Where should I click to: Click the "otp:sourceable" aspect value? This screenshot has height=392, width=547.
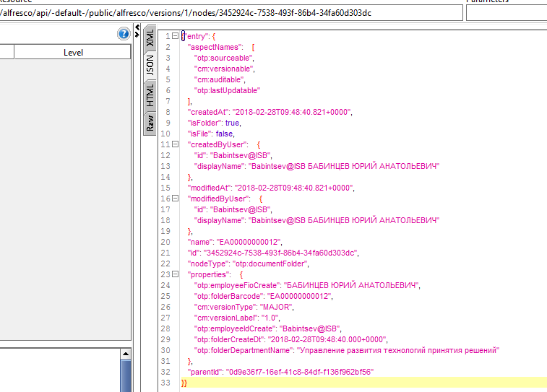[x=223, y=58]
